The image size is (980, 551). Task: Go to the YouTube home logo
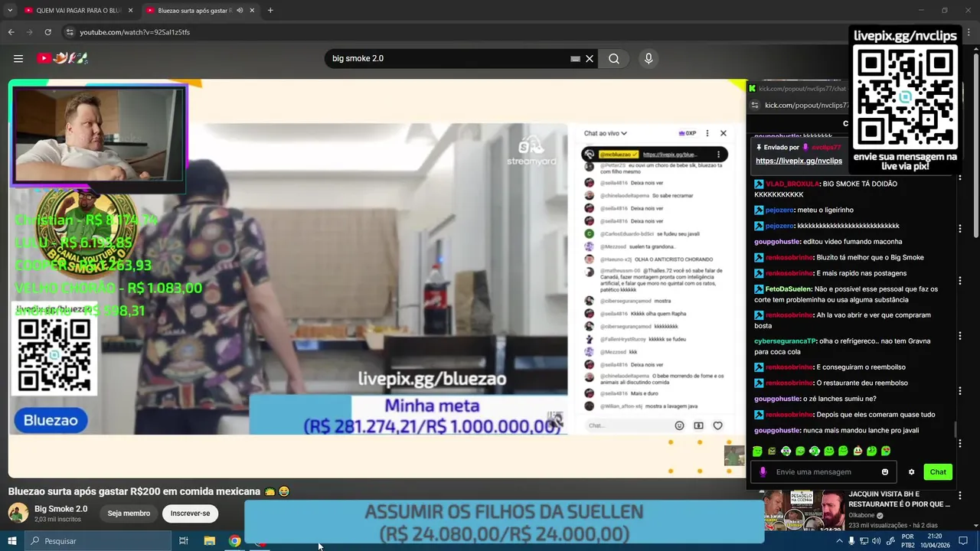[63, 58]
